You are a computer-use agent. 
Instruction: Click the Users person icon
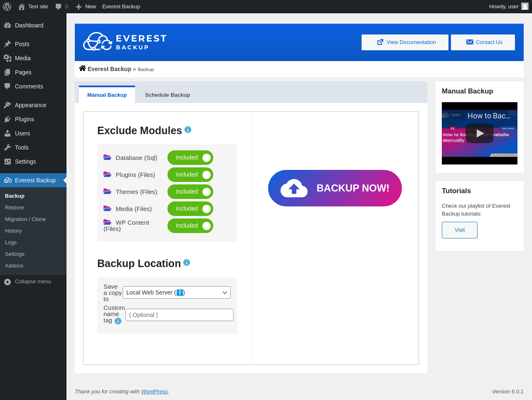coord(7,133)
